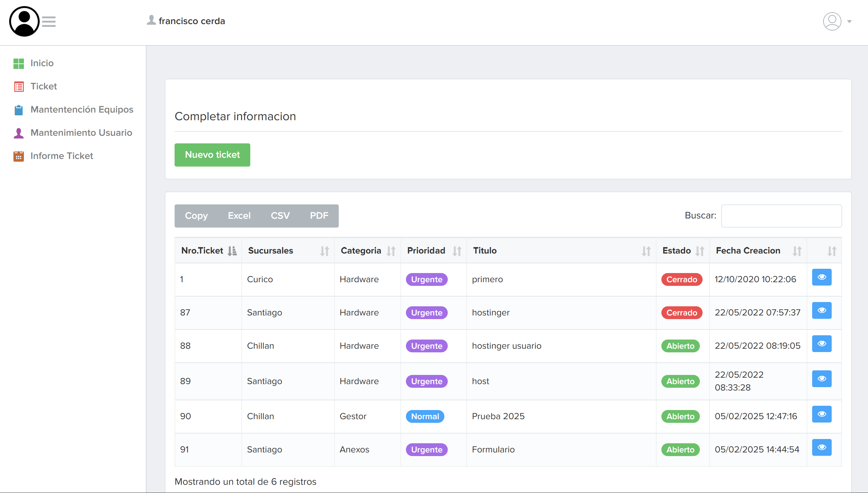Open Informe Ticket menu item

[62, 156]
